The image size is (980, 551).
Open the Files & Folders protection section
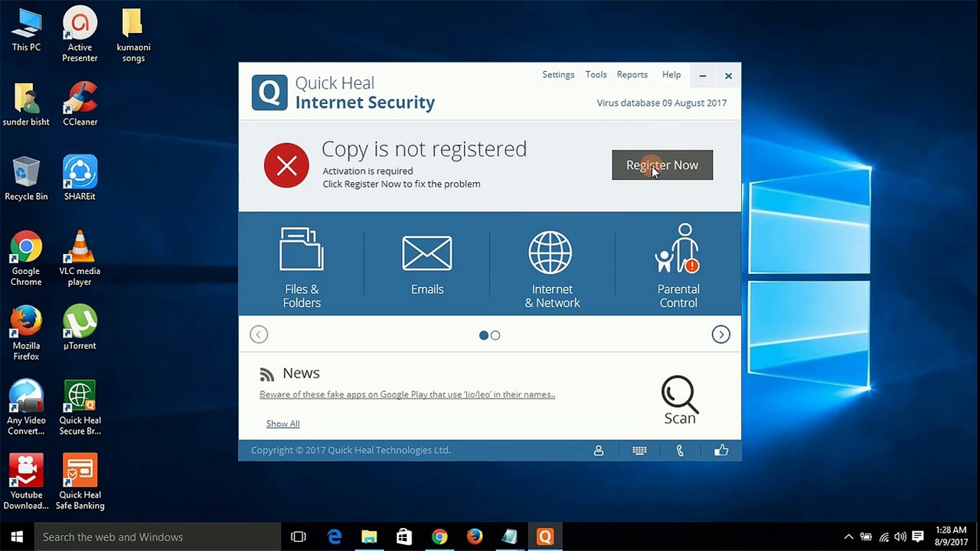pyautogui.click(x=302, y=267)
